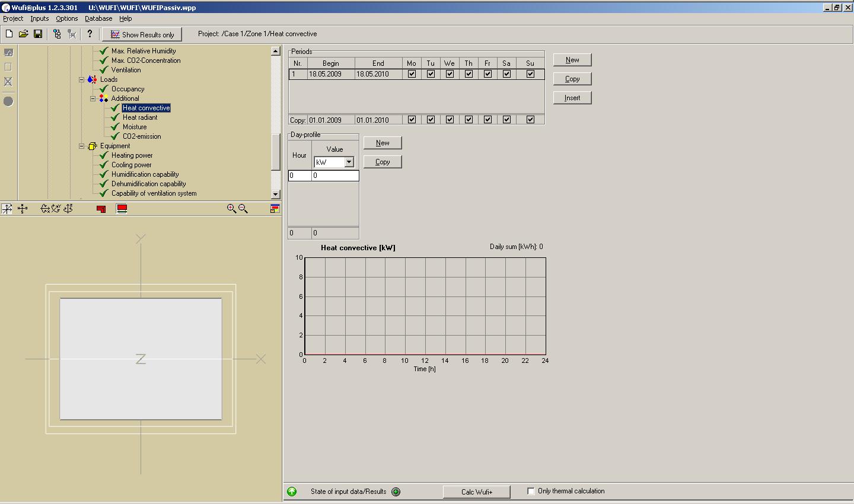Click the Insert button in Periods
Image resolution: width=854 pixels, height=504 pixels.
point(572,98)
